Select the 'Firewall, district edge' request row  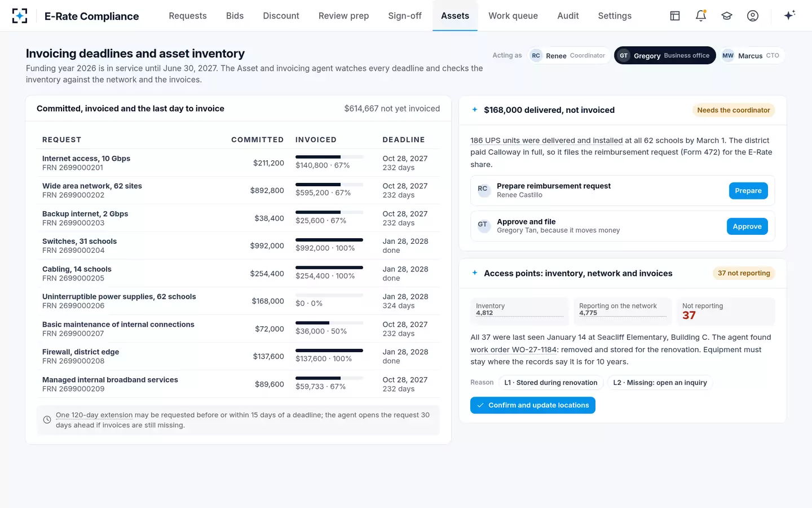(x=238, y=356)
